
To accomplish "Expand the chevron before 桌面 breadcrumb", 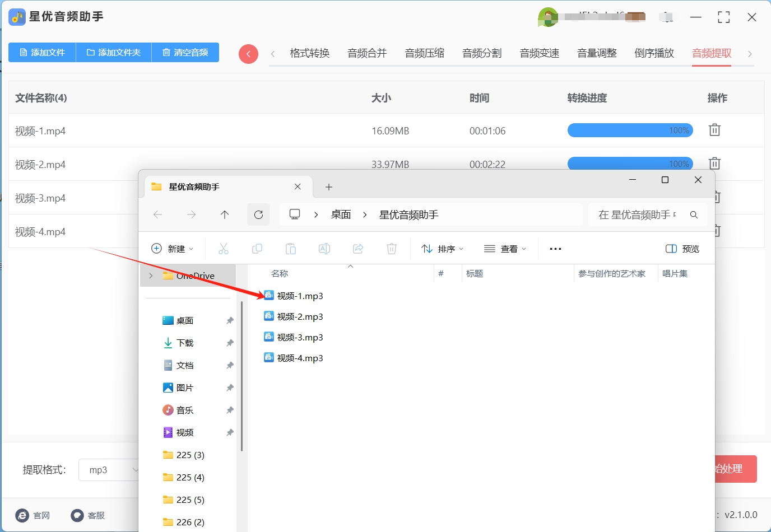I will point(316,214).
